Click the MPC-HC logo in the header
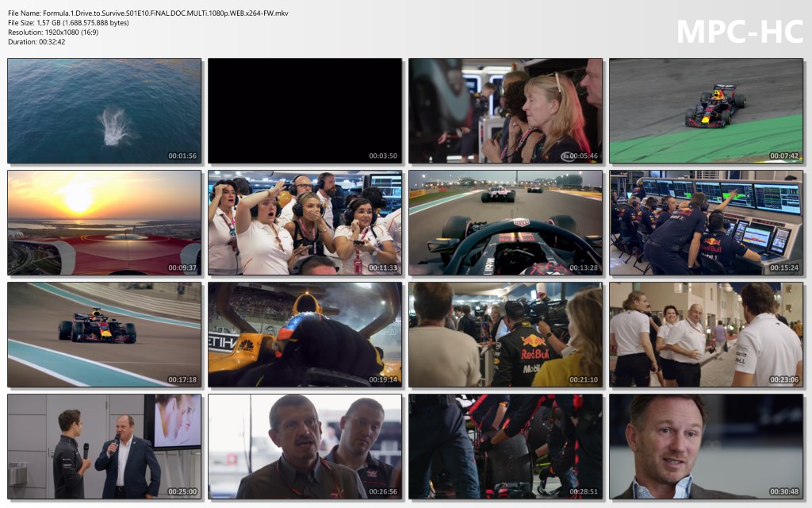Image resolution: width=812 pixels, height=508 pixels. tap(739, 31)
